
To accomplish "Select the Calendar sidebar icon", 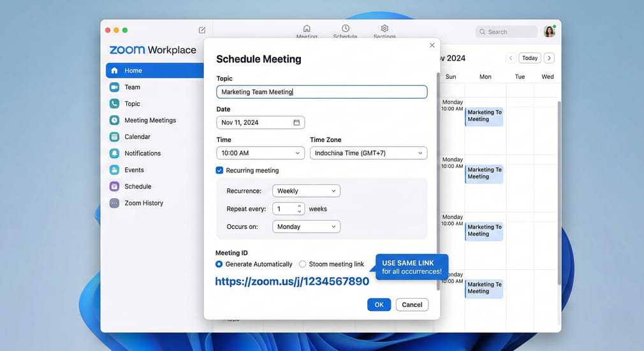I will click(114, 137).
